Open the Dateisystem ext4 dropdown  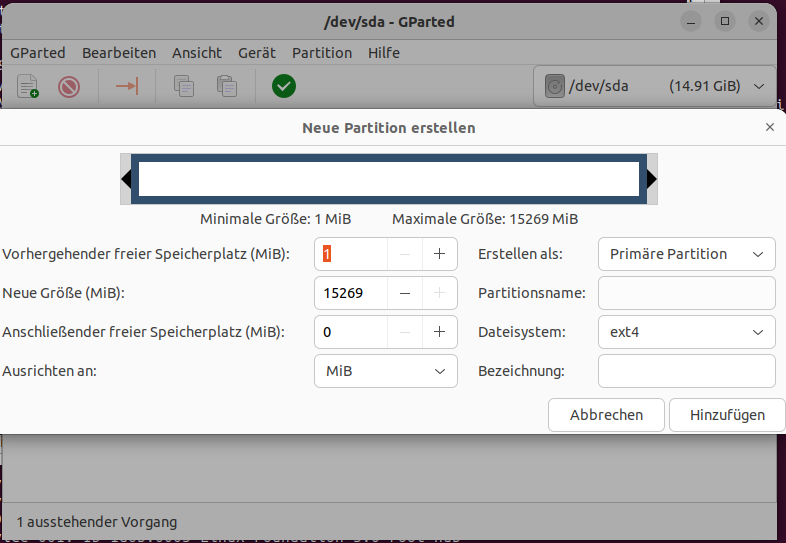(x=686, y=332)
